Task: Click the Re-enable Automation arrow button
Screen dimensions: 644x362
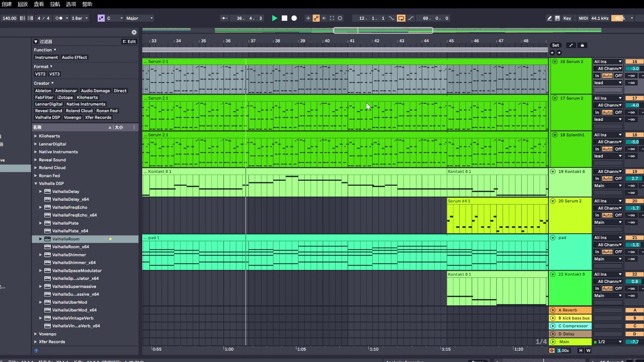Action: coord(324,18)
